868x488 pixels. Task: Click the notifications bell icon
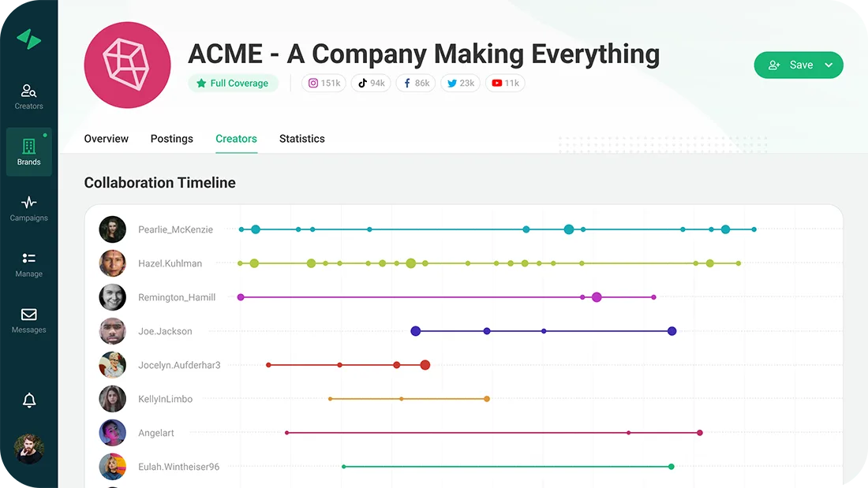pyautogui.click(x=29, y=400)
